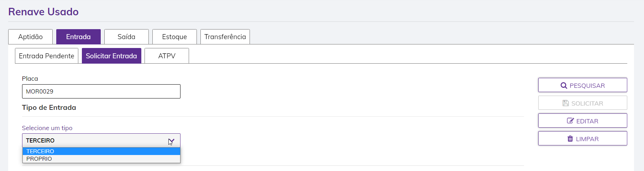Click the Renave Usado page title

point(43,12)
